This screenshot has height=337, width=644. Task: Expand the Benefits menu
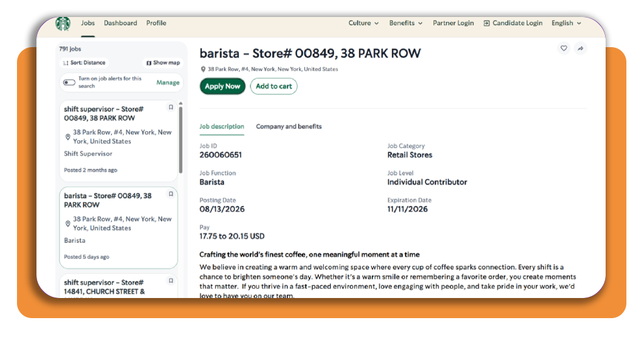[406, 23]
